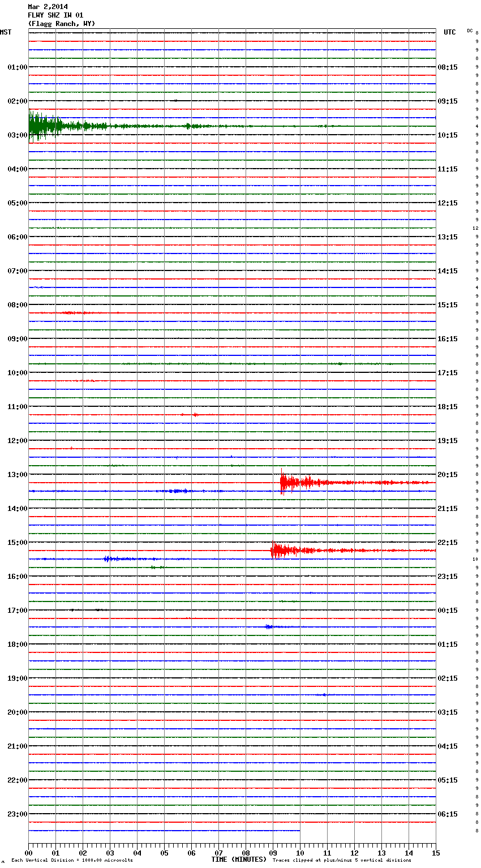Select the 13:00 MST time label
Screen dimensions: 481x868
tap(18, 475)
